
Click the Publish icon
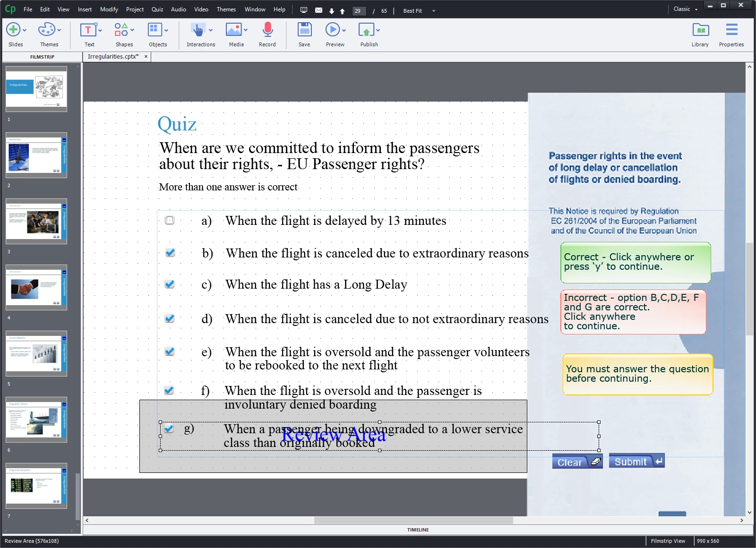pos(366,30)
